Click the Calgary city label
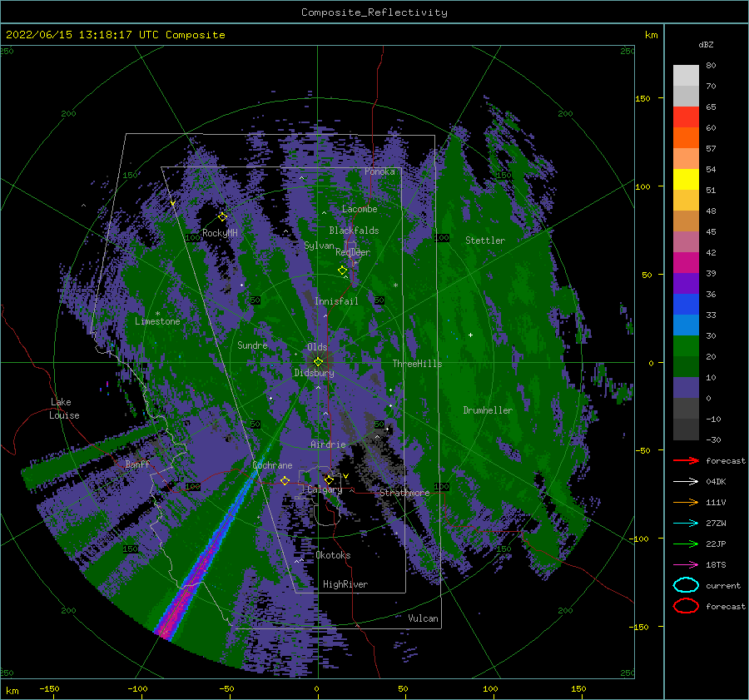This screenshot has height=700, width=749. (x=325, y=489)
